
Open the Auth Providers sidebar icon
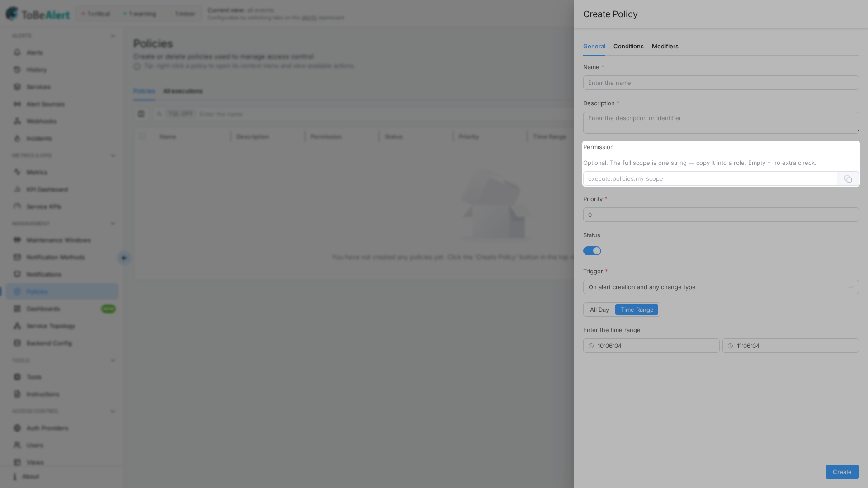coord(17,428)
